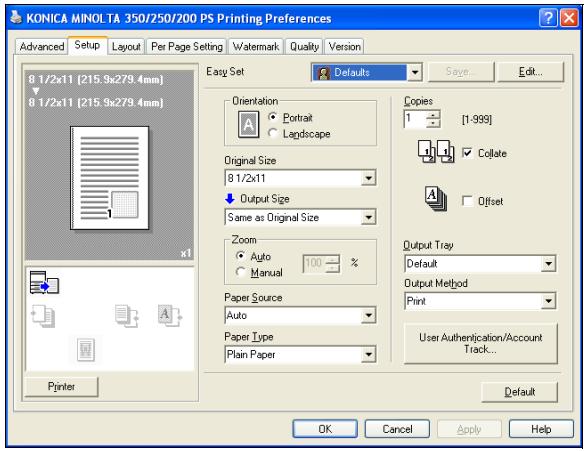
Task: Switch to the Layout tab
Action: point(126,47)
